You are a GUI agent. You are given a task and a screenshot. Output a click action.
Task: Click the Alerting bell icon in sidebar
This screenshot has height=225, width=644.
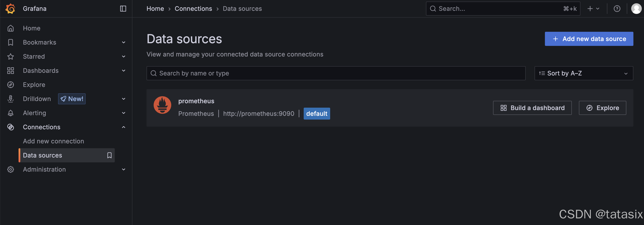11,113
